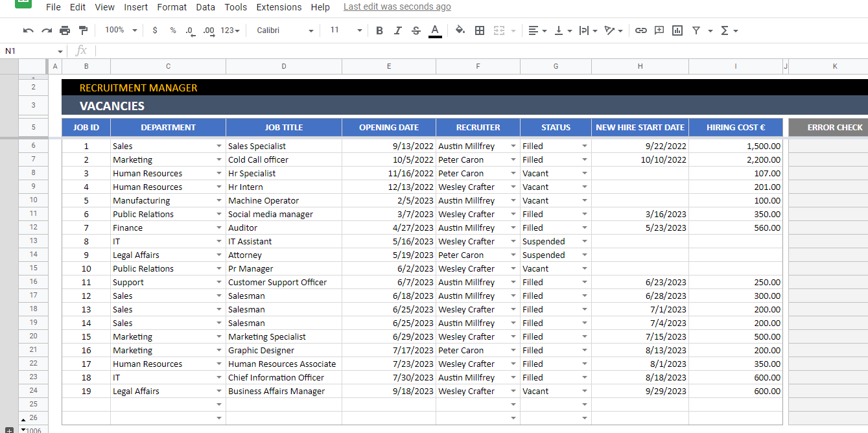Open the Format menu

pos(172,7)
